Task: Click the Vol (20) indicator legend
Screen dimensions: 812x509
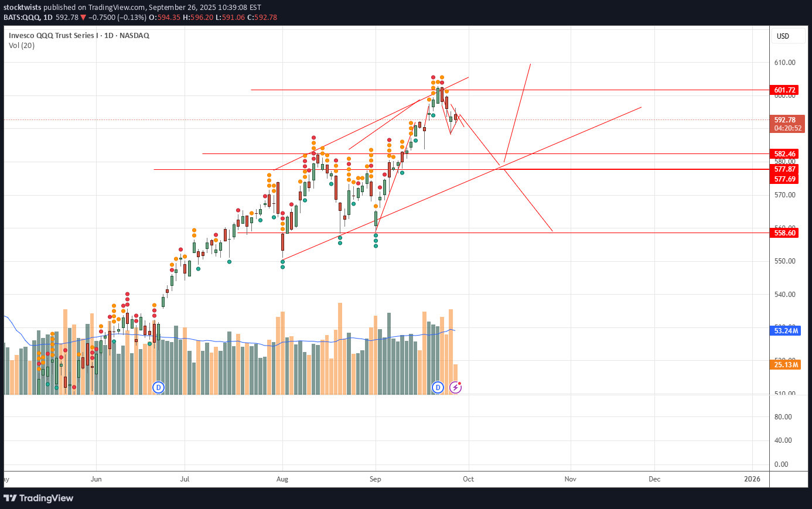Action: coord(22,46)
